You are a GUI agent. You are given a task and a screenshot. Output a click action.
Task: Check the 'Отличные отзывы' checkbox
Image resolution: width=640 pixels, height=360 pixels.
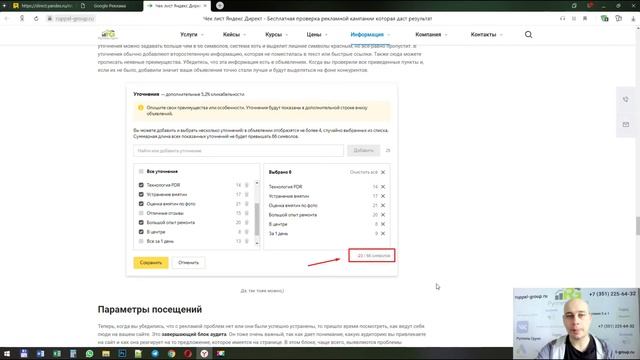pyautogui.click(x=141, y=213)
